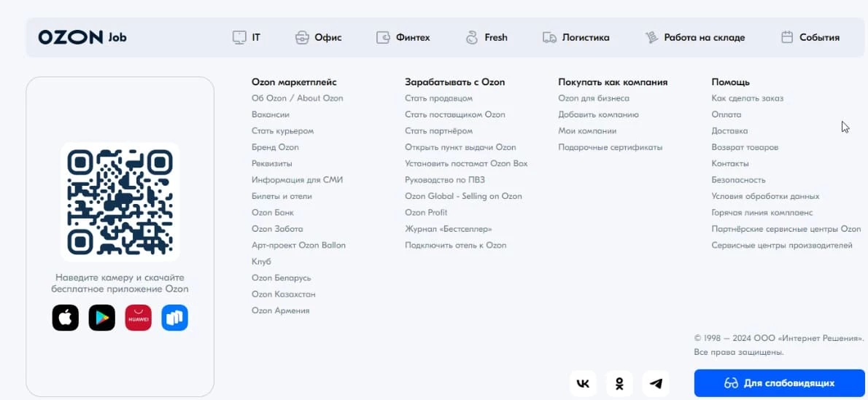Select the IT category in navigation
868x400 pixels.
click(247, 37)
